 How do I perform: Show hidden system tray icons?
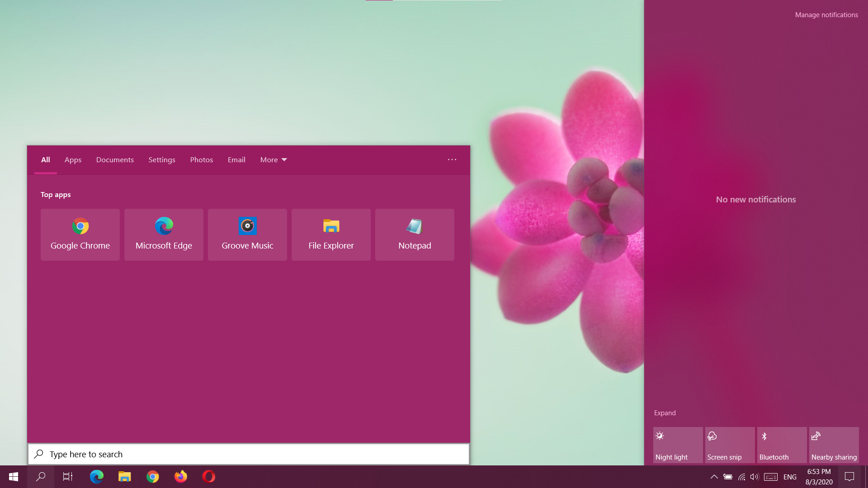714,477
